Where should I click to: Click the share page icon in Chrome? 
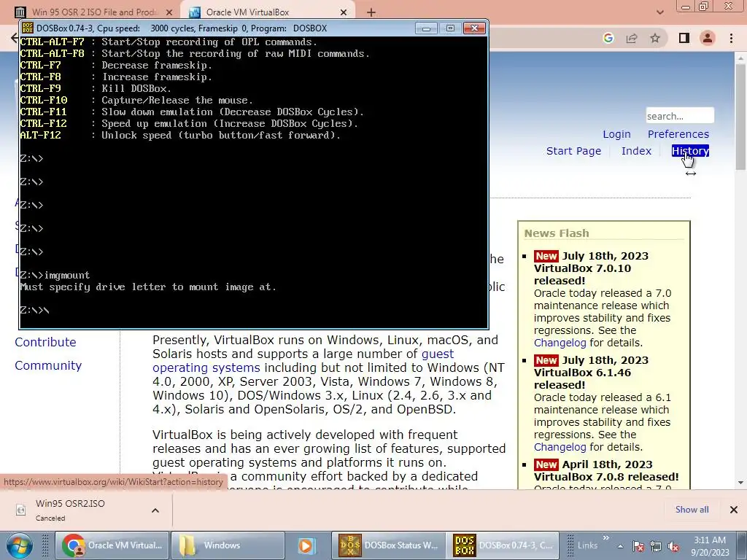632,38
